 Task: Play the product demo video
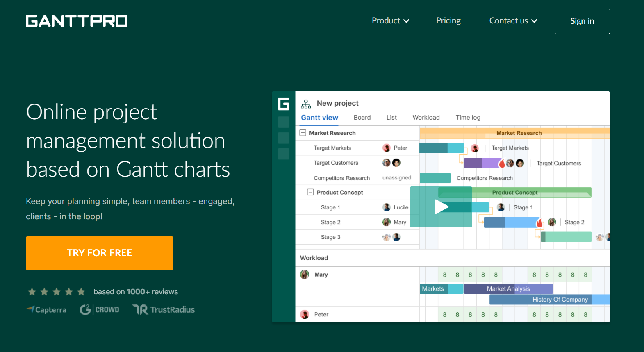[x=441, y=207]
